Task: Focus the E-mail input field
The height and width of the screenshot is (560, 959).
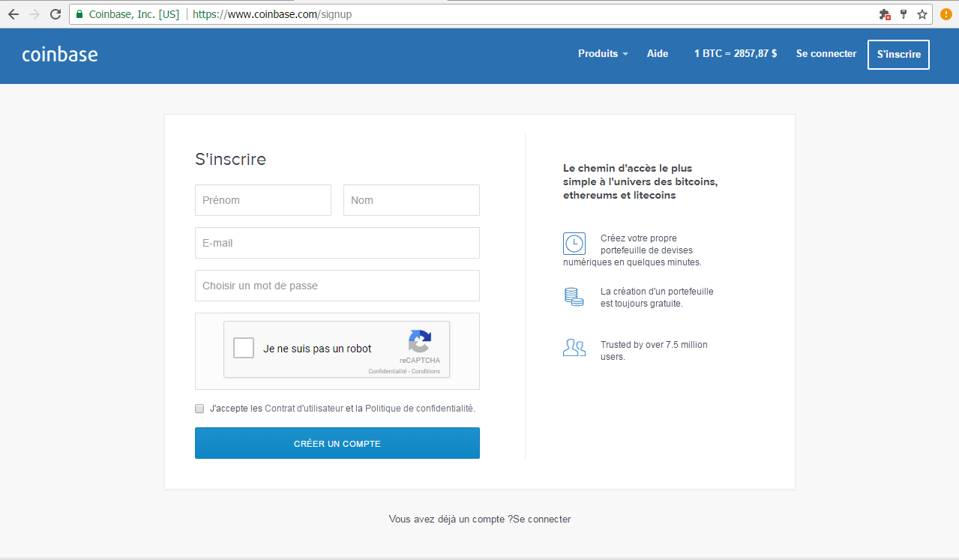Action: pos(337,243)
